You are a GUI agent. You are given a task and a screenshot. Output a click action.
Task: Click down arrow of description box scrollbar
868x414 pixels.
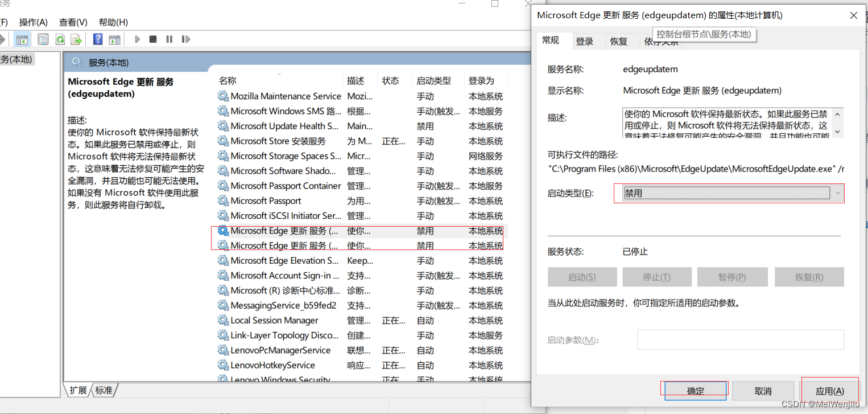pyautogui.click(x=837, y=132)
